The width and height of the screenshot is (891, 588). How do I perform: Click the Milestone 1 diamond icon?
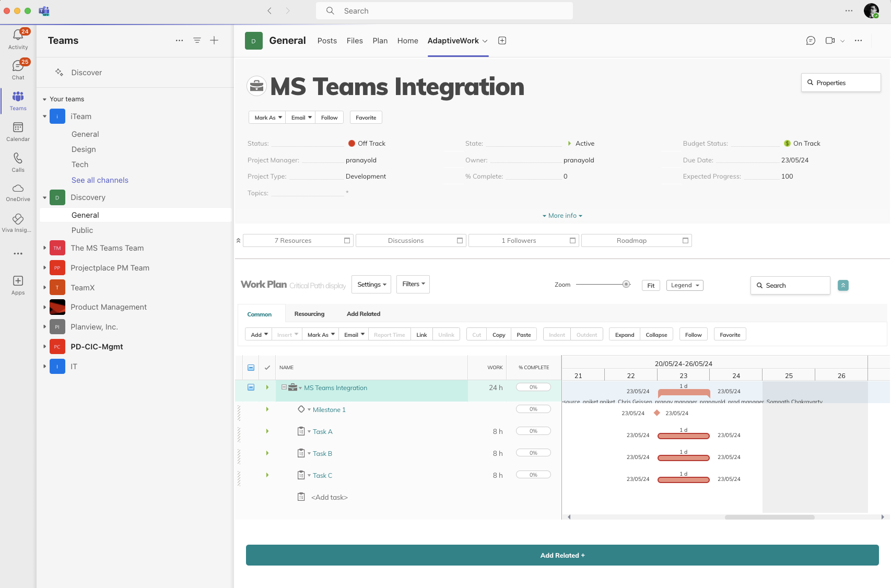(301, 409)
